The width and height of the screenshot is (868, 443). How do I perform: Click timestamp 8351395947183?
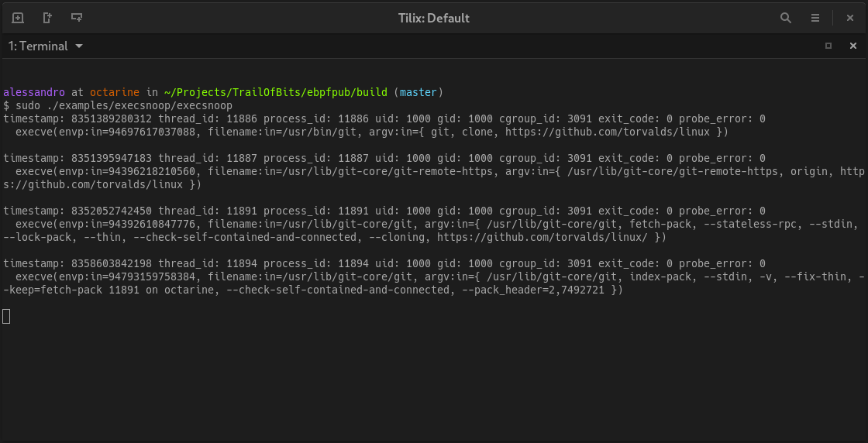(x=112, y=158)
